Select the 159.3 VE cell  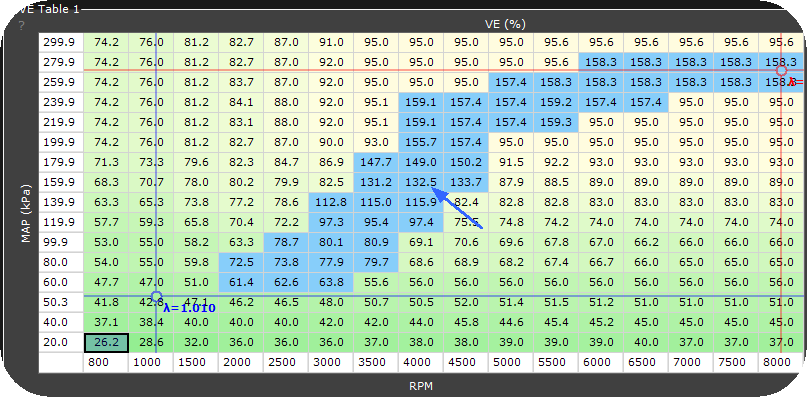[556, 122]
